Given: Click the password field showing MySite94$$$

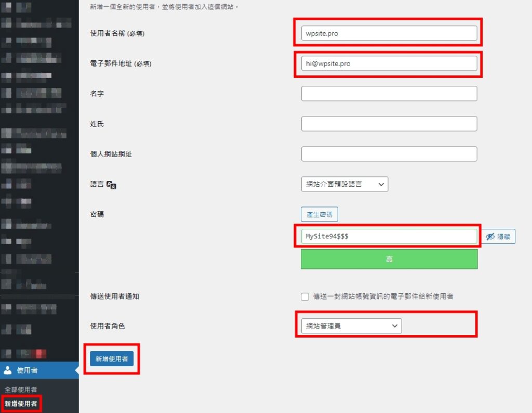Looking at the screenshot, I should coord(389,237).
